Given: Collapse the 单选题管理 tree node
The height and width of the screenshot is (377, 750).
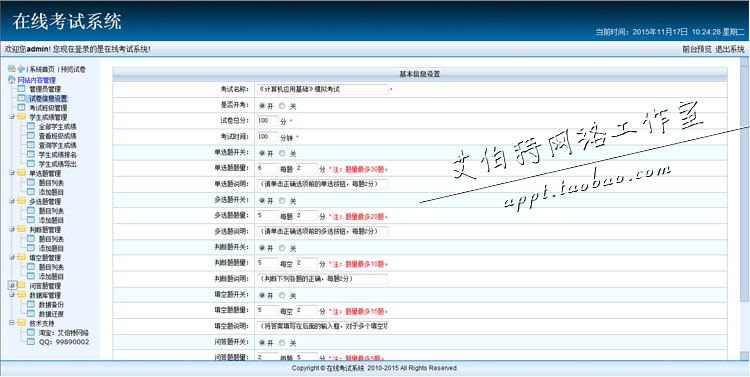Looking at the screenshot, I should click(x=12, y=173).
